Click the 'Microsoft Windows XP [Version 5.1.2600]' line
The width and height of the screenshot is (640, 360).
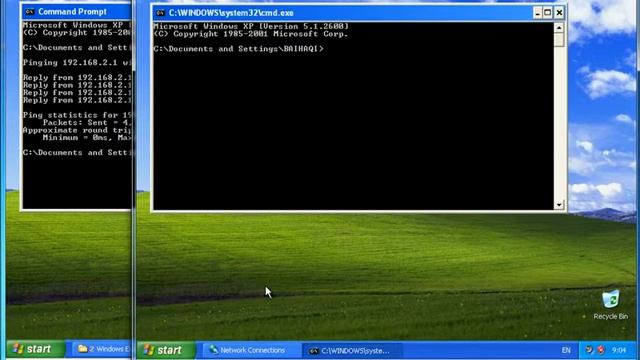coord(251,26)
